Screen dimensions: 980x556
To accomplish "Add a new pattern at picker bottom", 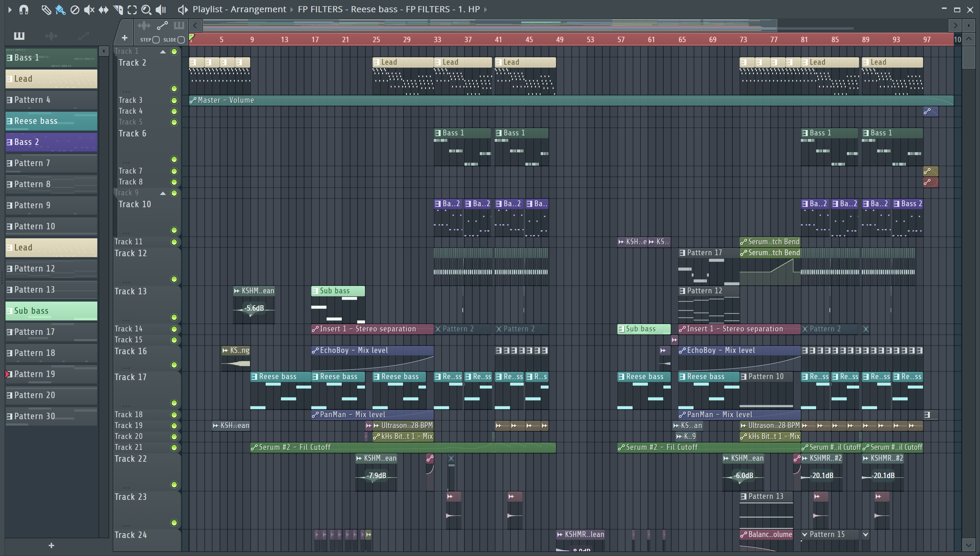I will [x=51, y=545].
